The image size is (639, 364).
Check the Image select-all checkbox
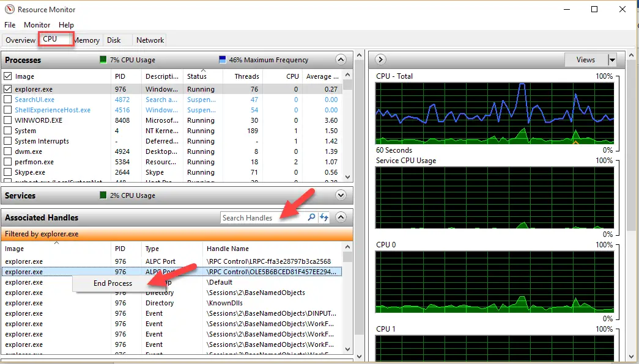tap(7, 76)
